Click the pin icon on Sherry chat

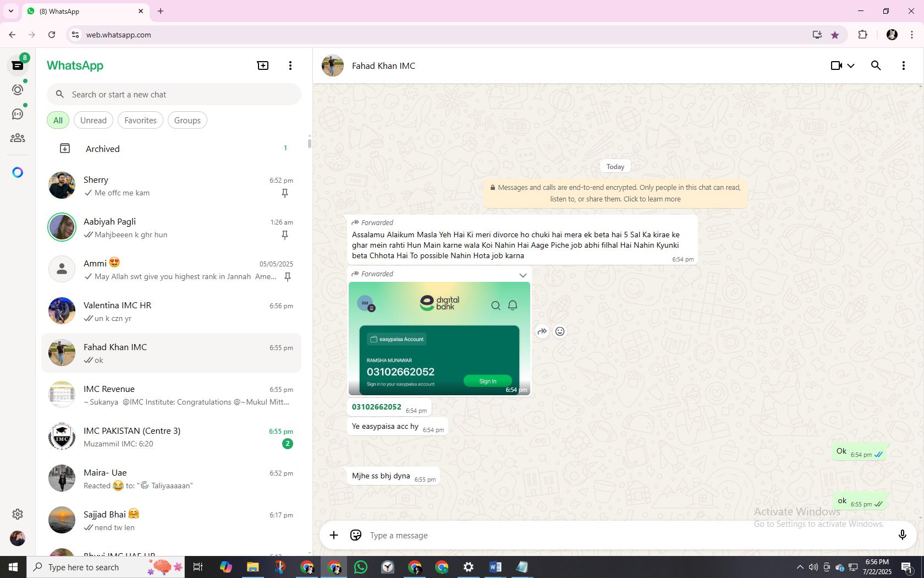(285, 193)
